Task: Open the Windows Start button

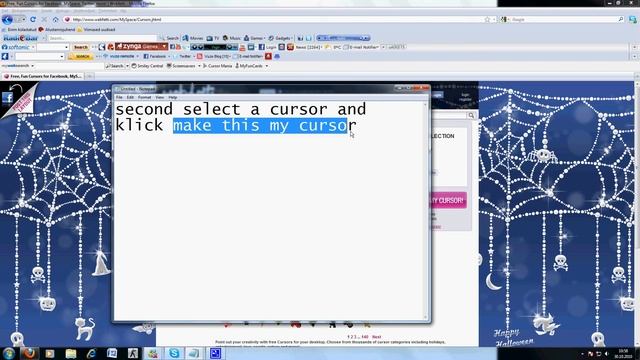Action: point(9,353)
